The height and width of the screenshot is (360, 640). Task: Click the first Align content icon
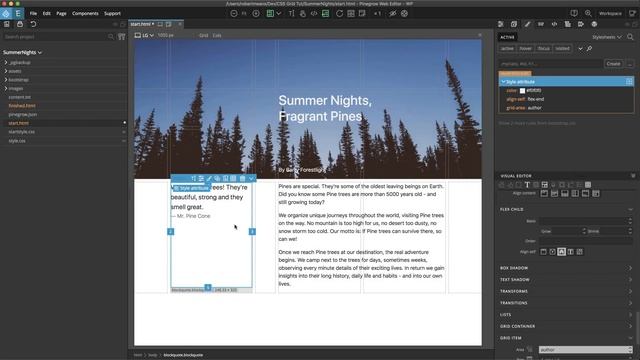[x=544, y=193]
